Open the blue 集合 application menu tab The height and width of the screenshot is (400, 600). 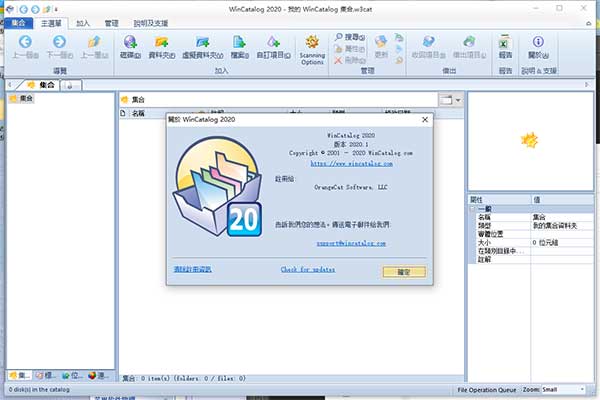point(18,23)
